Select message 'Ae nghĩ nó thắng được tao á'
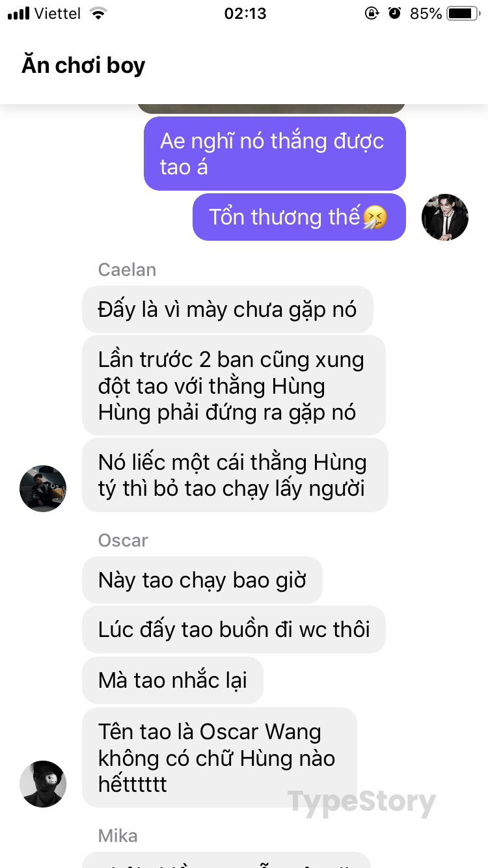This screenshot has height=868, width=488. [275, 154]
